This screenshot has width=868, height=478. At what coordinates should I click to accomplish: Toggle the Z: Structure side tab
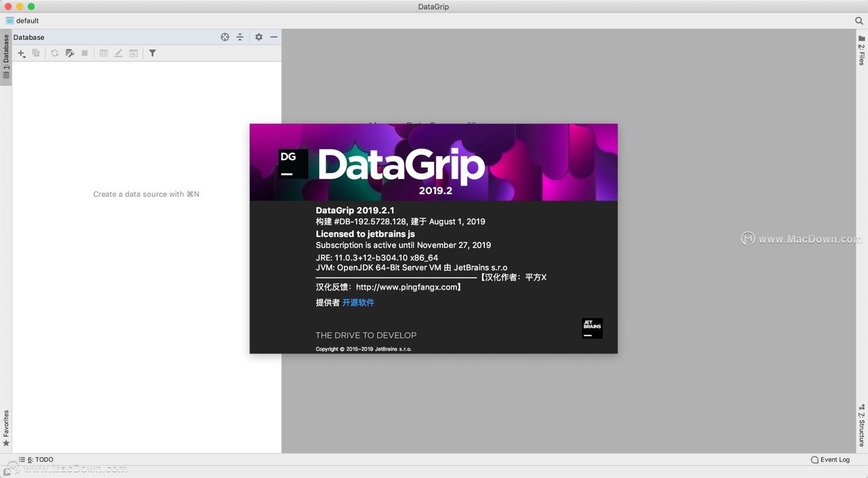(862, 425)
